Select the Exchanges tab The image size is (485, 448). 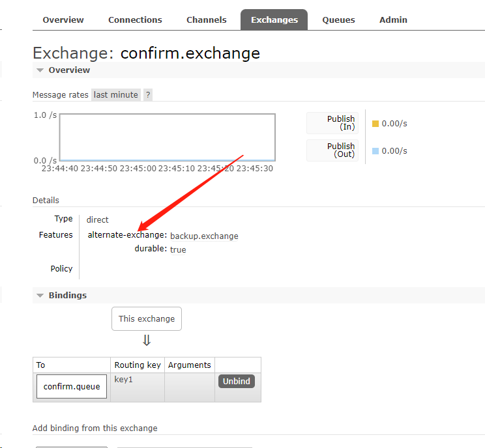(x=274, y=20)
